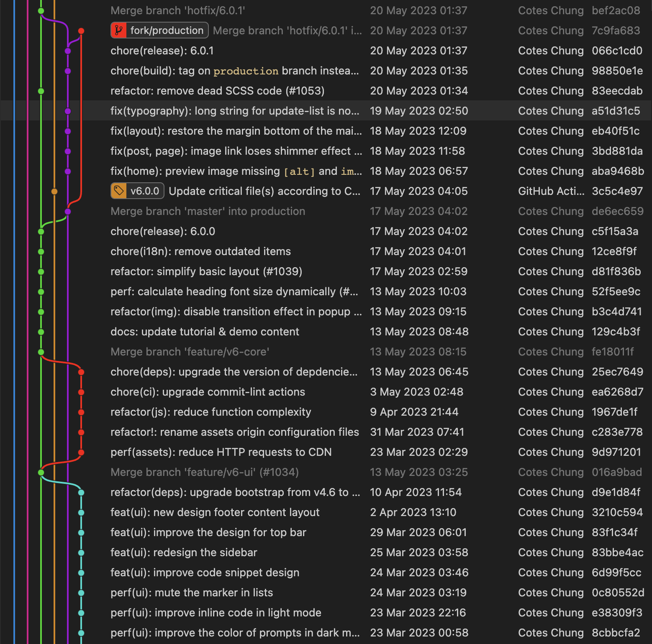Click commit hash fe18011f
Screen dimensions: 652x644
pos(613,352)
